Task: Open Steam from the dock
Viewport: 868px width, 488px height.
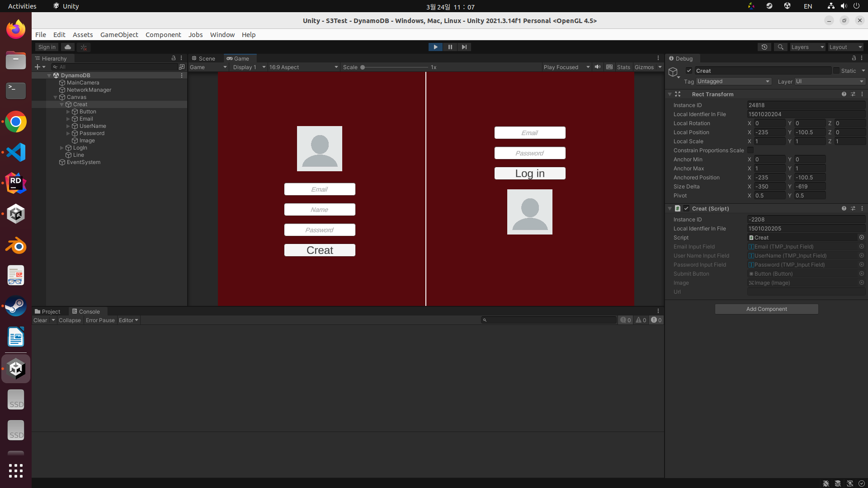Action: tap(16, 306)
